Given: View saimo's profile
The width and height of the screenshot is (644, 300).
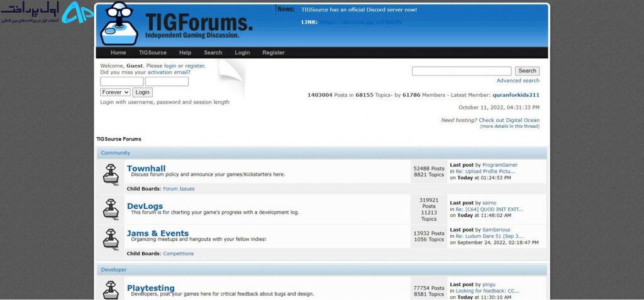Looking at the screenshot, I should tap(489, 203).
